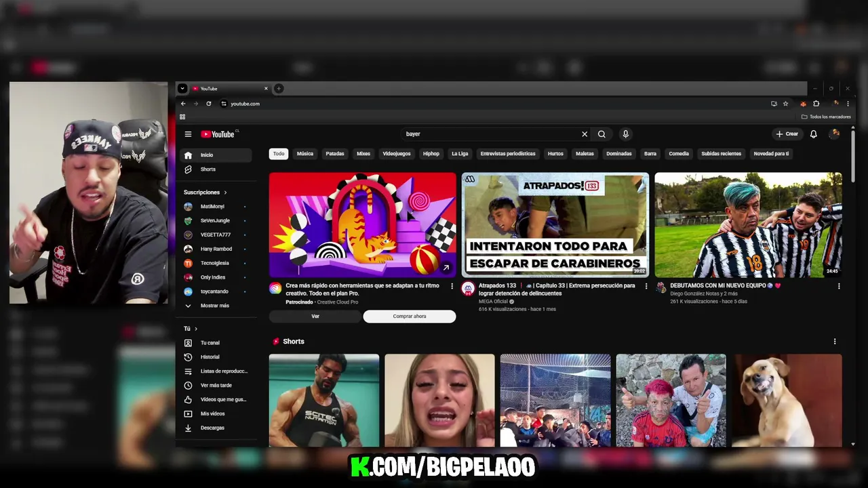Select the Videojuegos filter chip
The height and width of the screenshot is (488, 868).
pos(397,154)
